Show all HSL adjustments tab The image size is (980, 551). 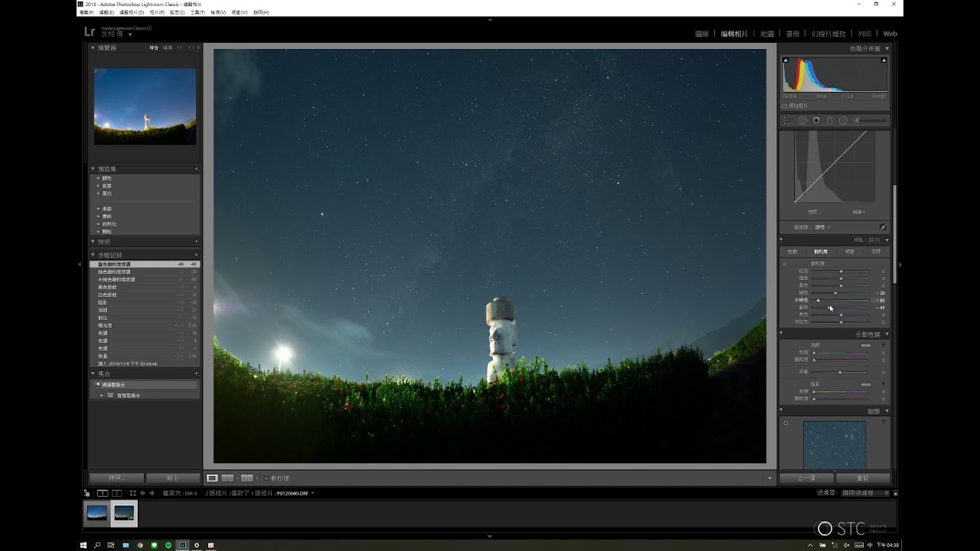pyautogui.click(x=876, y=252)
